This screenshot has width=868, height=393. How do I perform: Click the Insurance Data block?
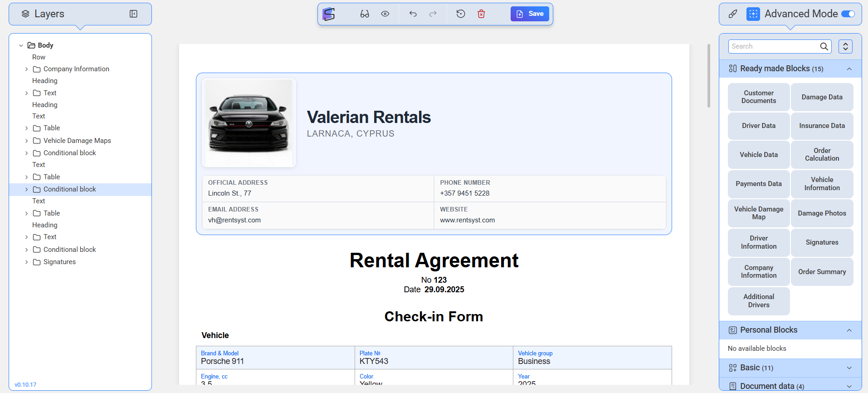(x=822, y=126)
